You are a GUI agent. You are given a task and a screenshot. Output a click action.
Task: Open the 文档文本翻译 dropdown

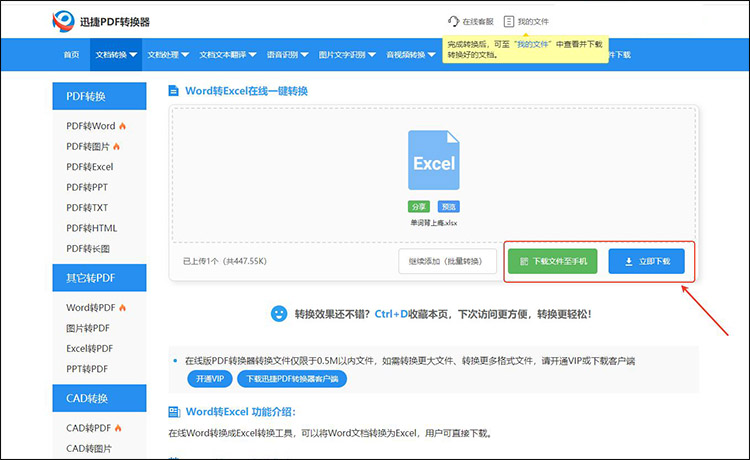point(228,55)
